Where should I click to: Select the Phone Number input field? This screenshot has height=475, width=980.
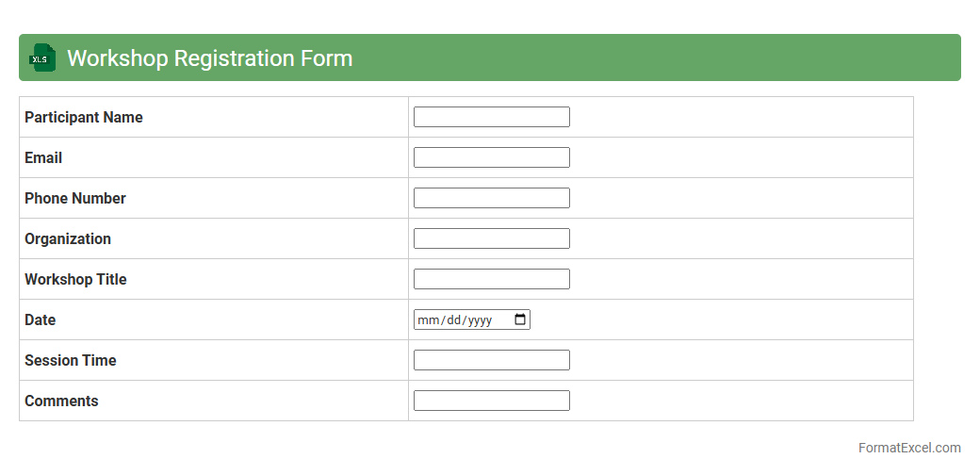tap(491, 198)
